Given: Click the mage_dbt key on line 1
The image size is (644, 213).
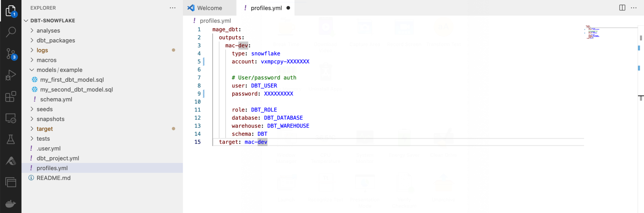Looking at the screenshot, I should (225, 29).
